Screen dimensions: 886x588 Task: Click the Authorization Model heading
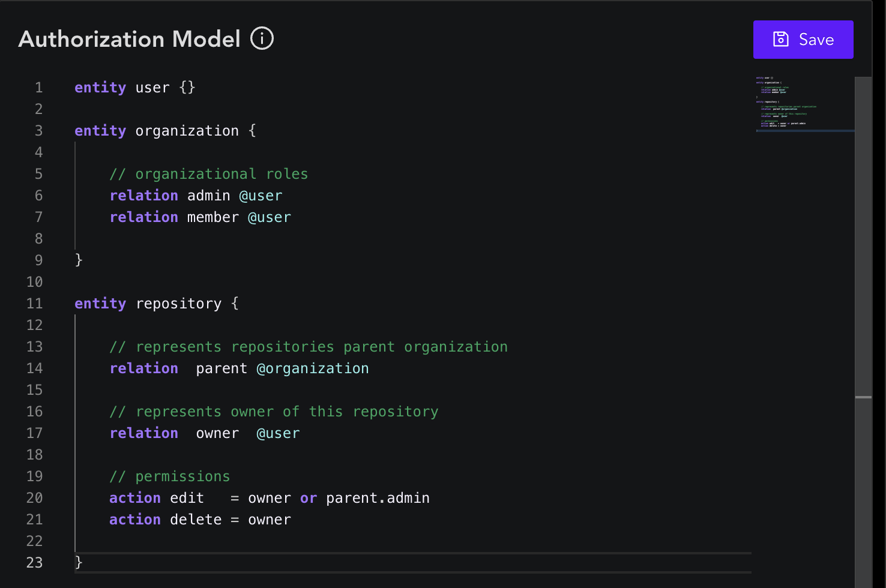(x=130, y=40)
